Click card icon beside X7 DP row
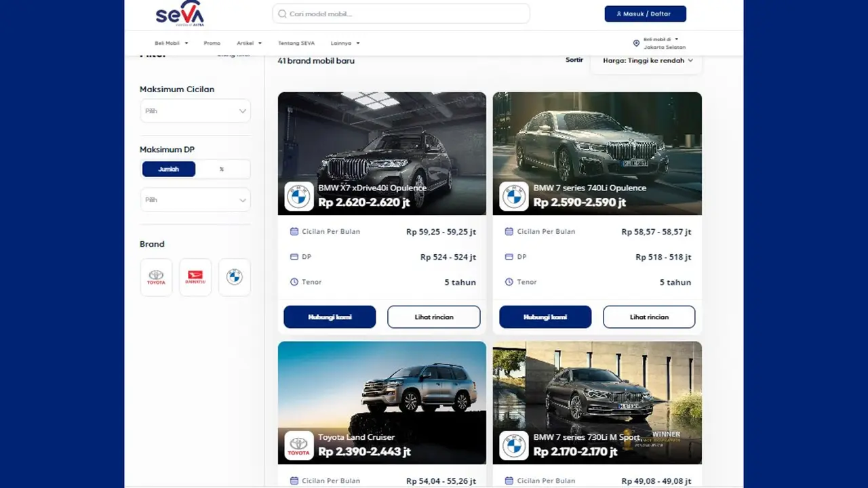The image size is (868, 488). coord(294,257)
